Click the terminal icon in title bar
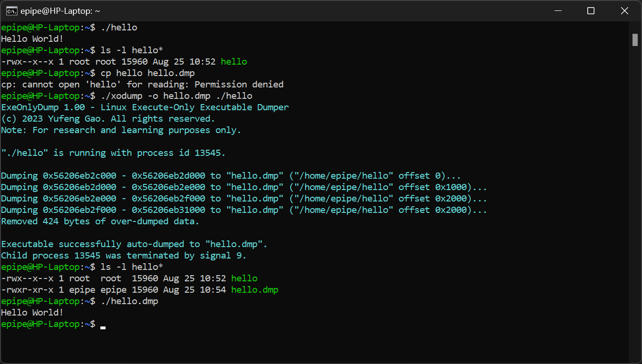The width and height of the screenshot is (642, 364). click(12, 11)
